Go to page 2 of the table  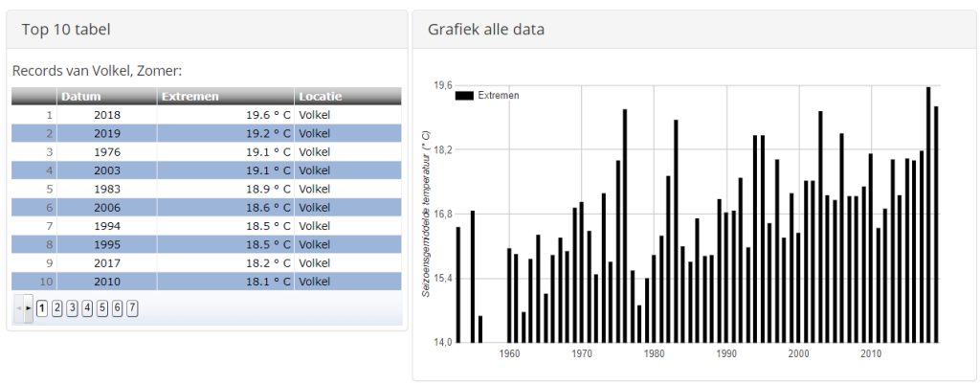click(56, 307)
